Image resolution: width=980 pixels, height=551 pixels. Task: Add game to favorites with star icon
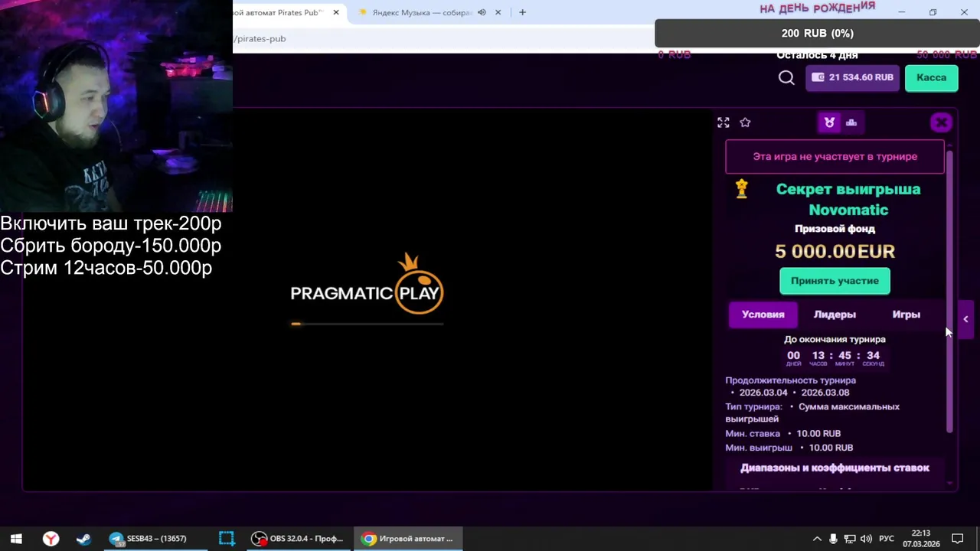click(745, 122)
